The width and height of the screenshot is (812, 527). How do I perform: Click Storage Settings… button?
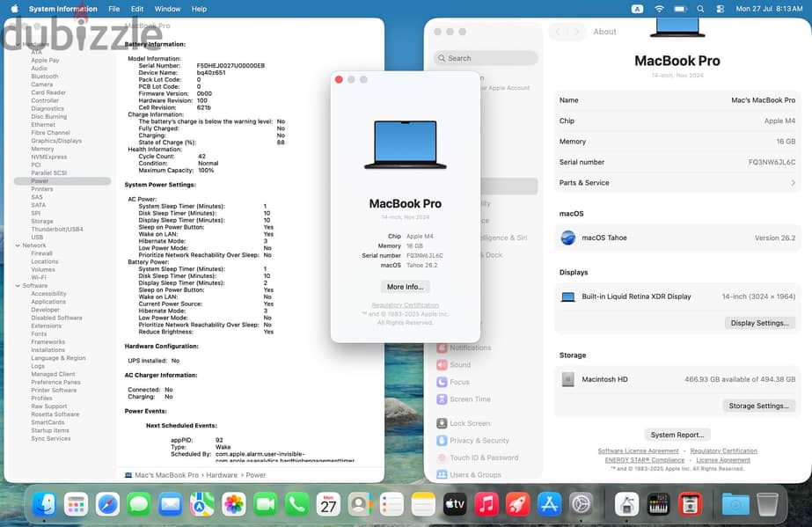[x=758, y=406]
